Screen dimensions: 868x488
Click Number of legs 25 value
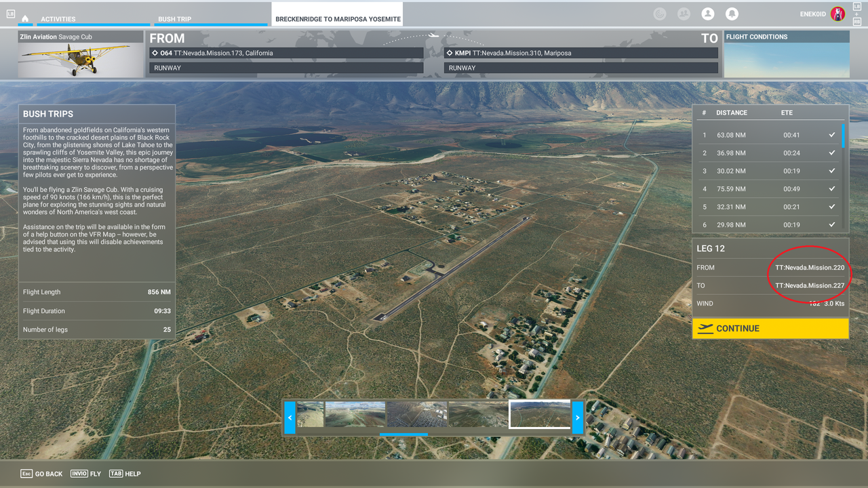167,329
